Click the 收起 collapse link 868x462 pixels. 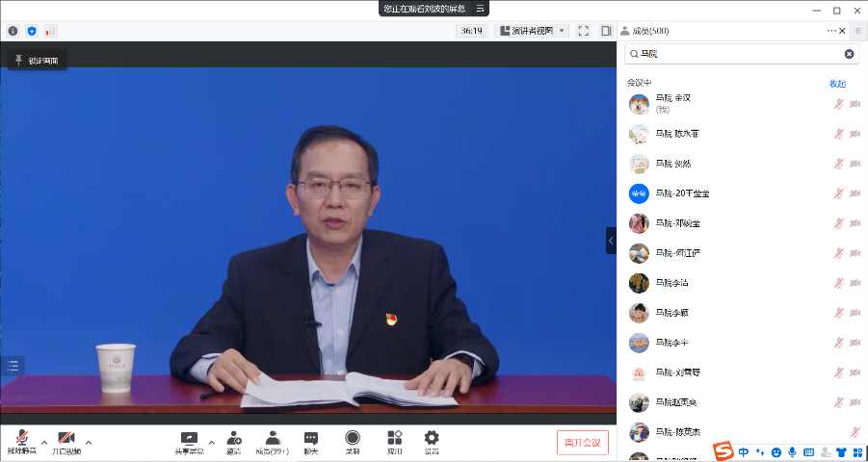pyautogui.click(x=838, y=84)
